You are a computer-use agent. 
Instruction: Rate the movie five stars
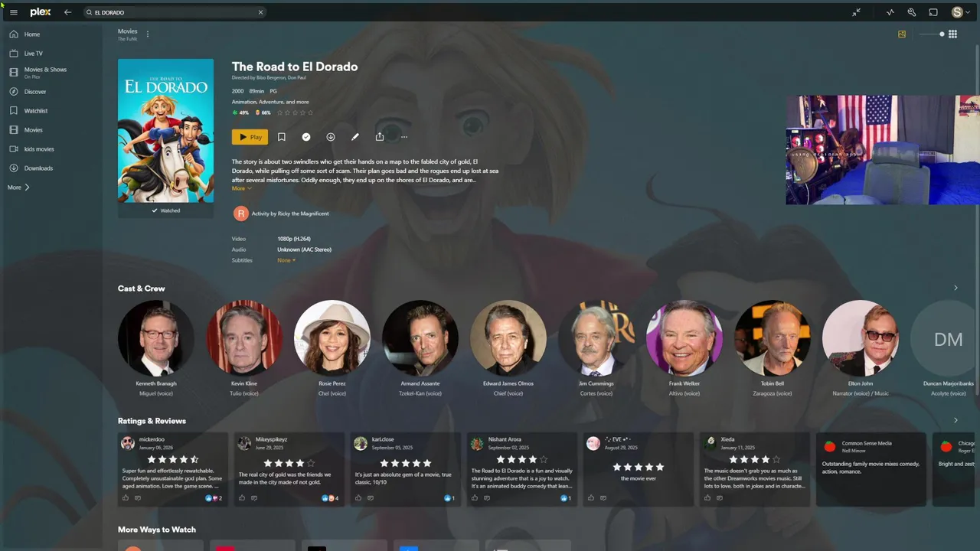pos(310,112)
